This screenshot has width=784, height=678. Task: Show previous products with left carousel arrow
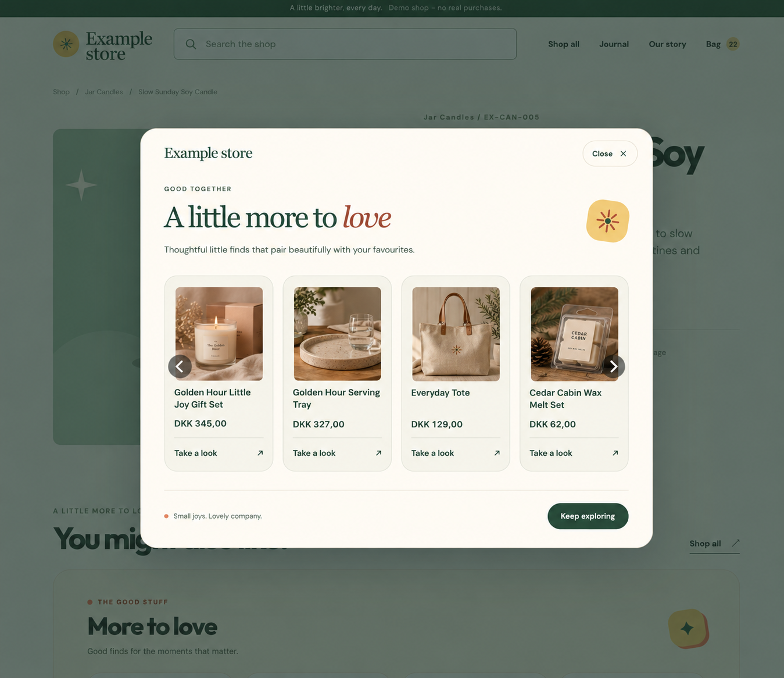click(x=180, y=366)
